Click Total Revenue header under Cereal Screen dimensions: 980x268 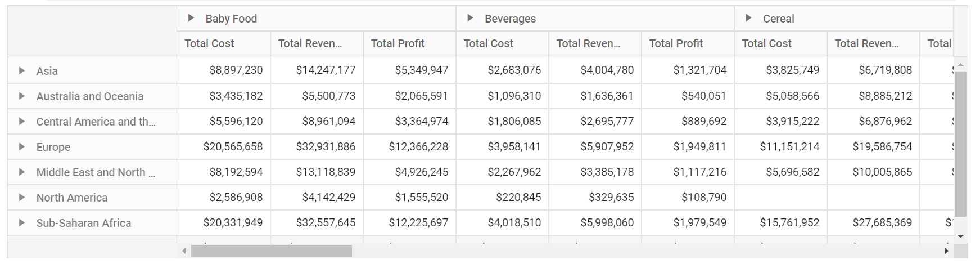point(873,43)
